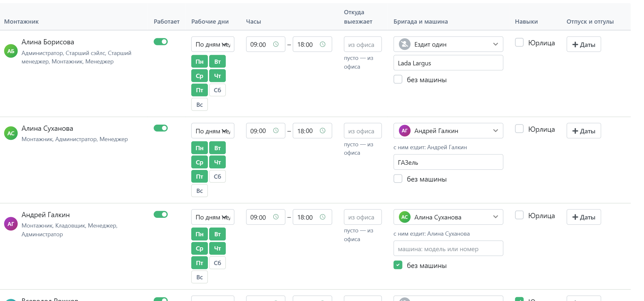Toggle the working switch for Алина Борисова
This screenshot has height=301, width=644.
pos(161,42)
